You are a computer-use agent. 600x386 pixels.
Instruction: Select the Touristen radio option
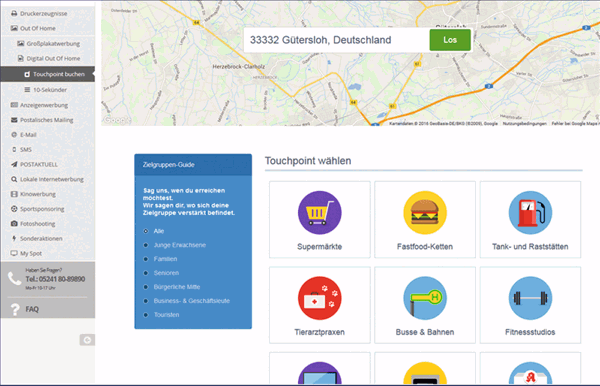point(146,315)
